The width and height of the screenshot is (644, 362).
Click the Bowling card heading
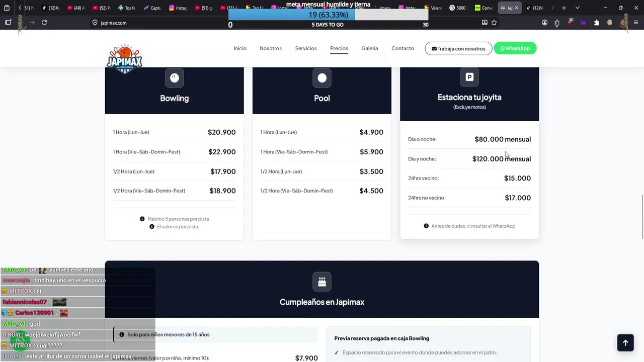(x=174, y=98)
